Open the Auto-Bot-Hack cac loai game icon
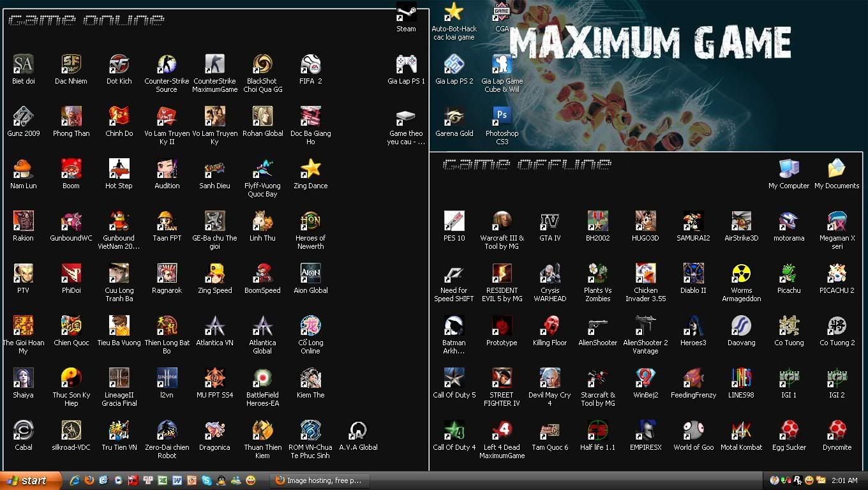 (454, 12)
